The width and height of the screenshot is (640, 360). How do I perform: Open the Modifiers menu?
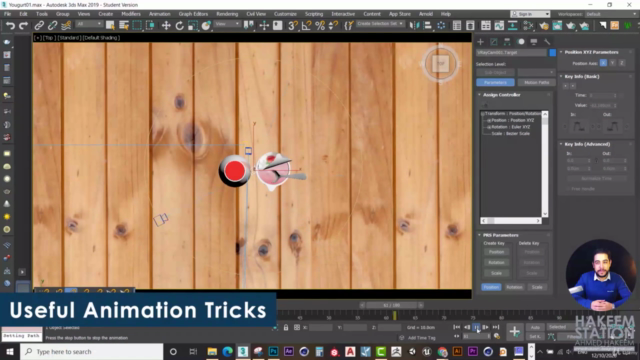click(131, 14)
